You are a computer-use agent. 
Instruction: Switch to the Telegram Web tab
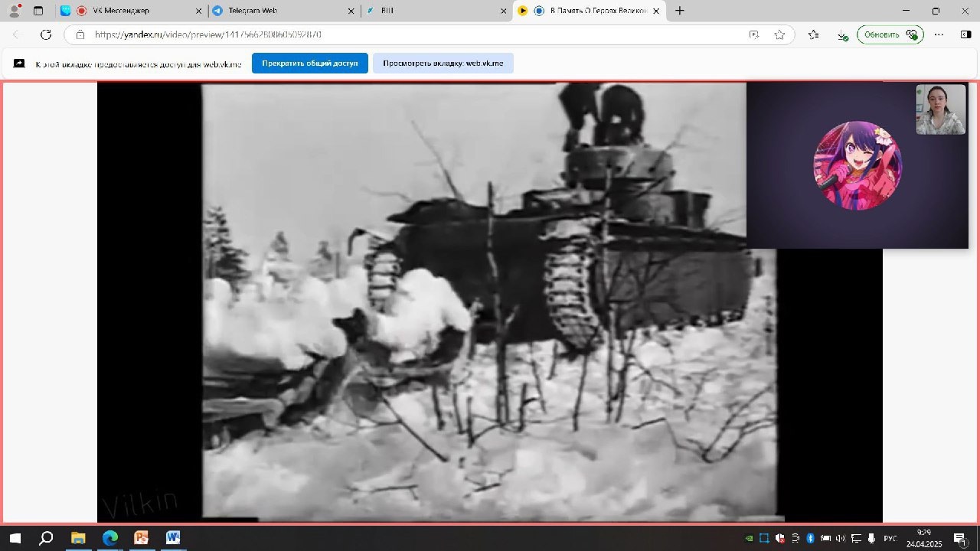tap(283, 11)
